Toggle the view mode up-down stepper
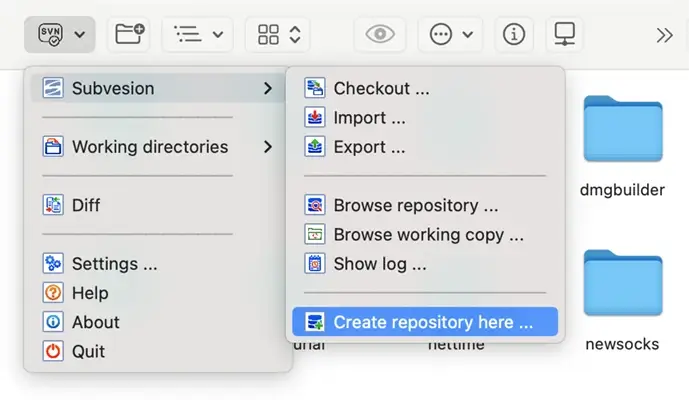This screenshot has width=689, height=400. click(295, 34)
